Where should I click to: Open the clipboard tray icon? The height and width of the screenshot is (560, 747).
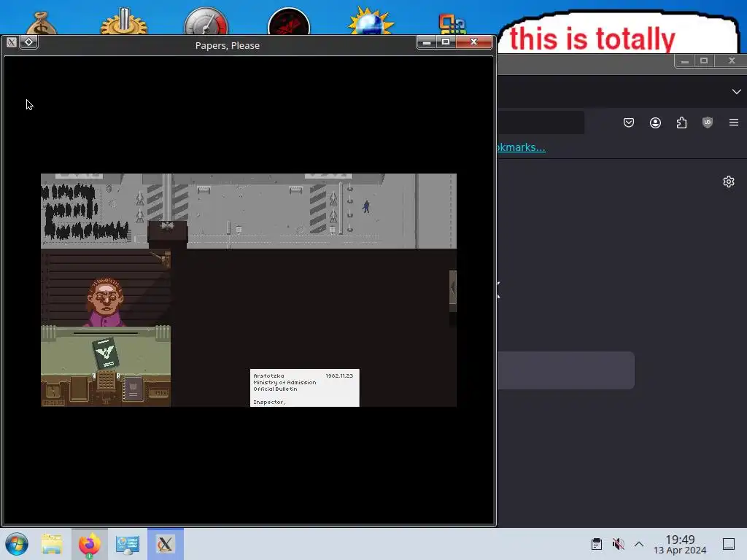597,544
